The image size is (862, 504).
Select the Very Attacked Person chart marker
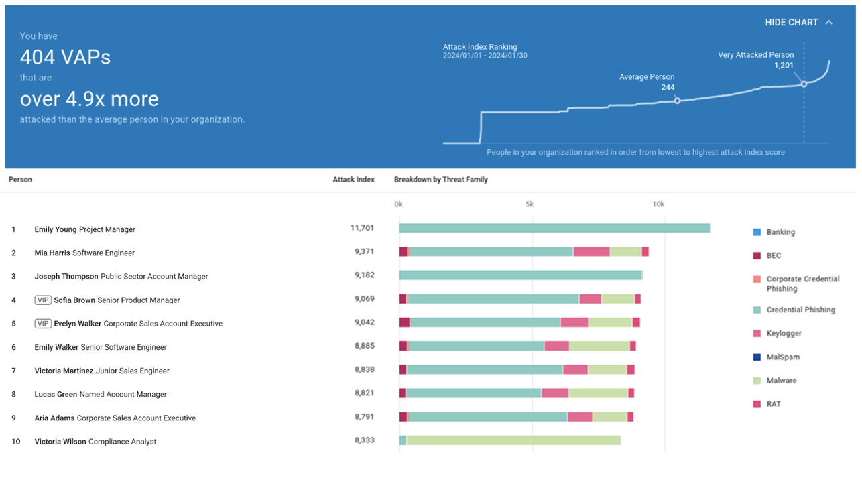[x=804, y=84]
